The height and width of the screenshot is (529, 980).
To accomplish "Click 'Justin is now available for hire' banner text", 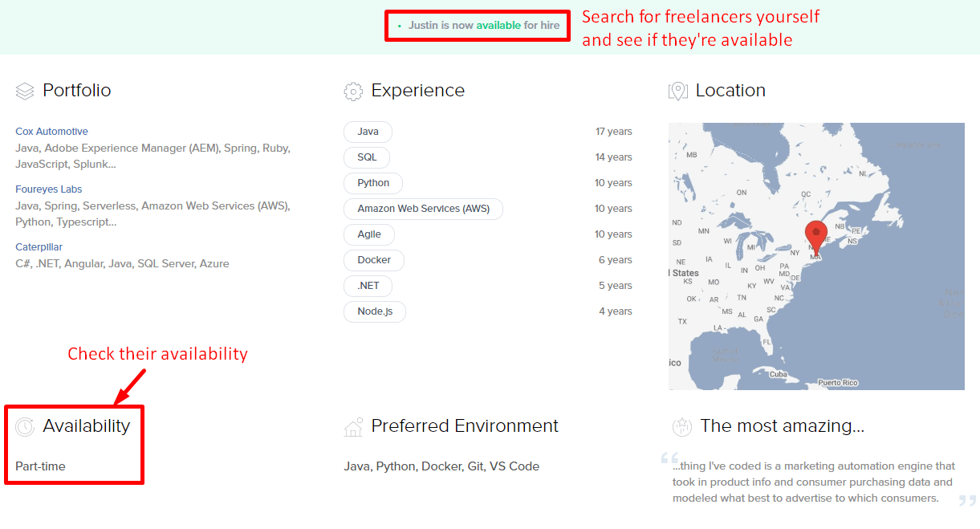I will 484,26.
